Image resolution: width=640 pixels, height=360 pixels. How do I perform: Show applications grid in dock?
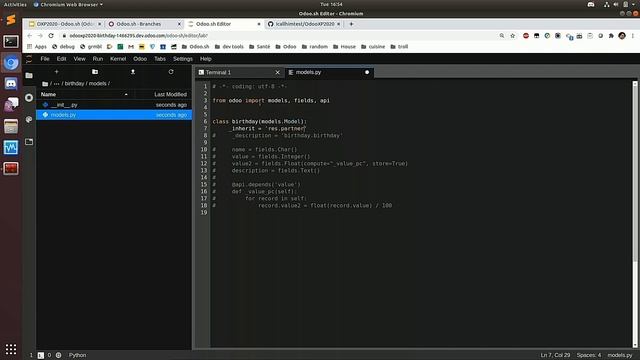[11, 349]
